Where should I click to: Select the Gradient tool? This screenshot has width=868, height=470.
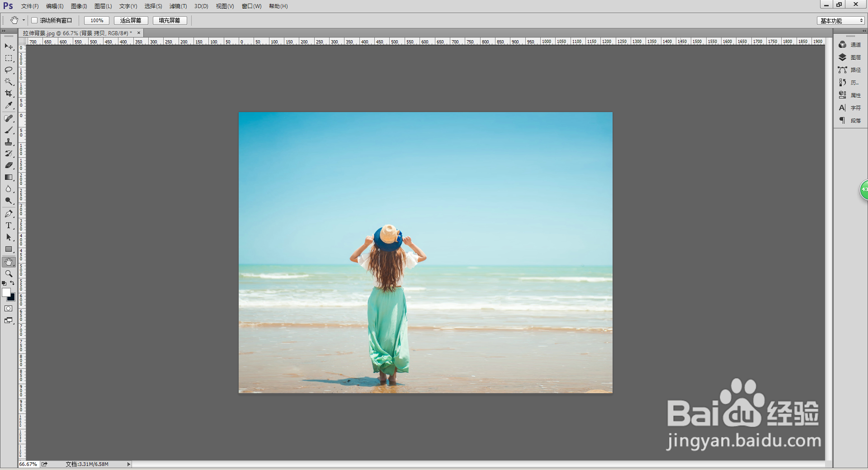coord(9,177)
